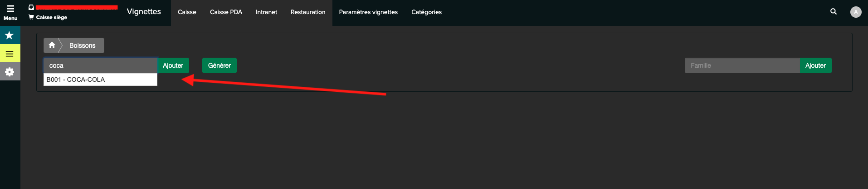The image size is (868, 189).
Task: Open the Catégories menu item
Action: point(426,12)
